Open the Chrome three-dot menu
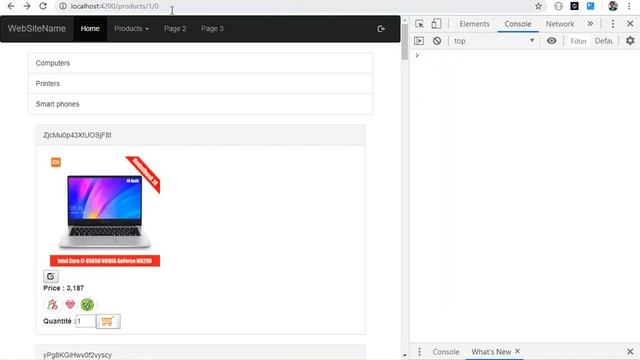This screenshot has width=640, height=360. (x=629, y=6)
